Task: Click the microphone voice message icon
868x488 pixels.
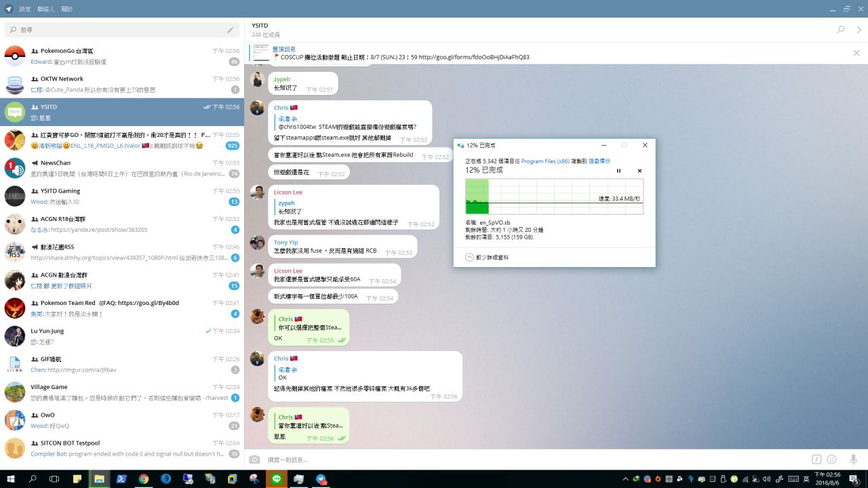Action: click(x=854, y=460)
